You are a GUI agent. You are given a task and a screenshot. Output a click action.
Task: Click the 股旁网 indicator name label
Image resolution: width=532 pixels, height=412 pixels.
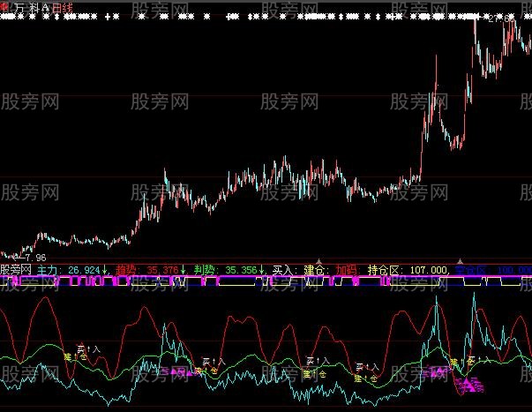16,269
